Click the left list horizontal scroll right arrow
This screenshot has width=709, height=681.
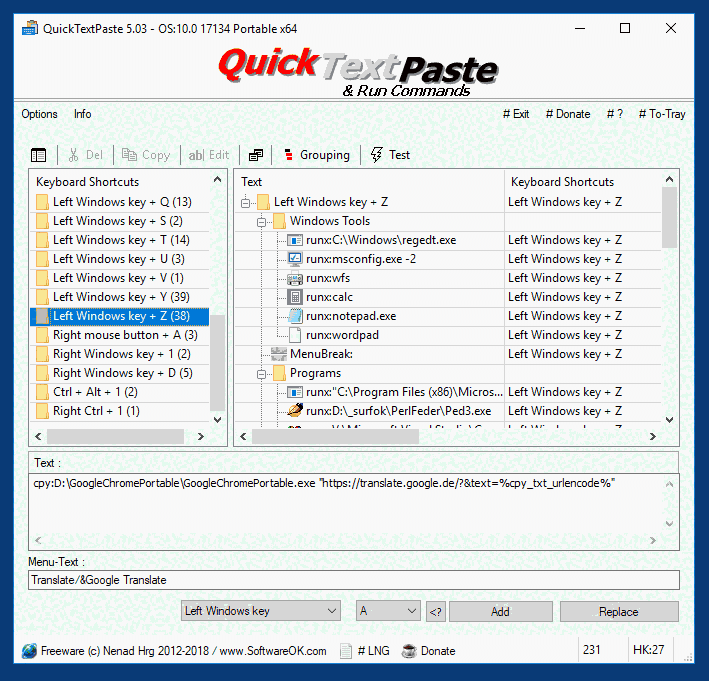tap(201, 436)
